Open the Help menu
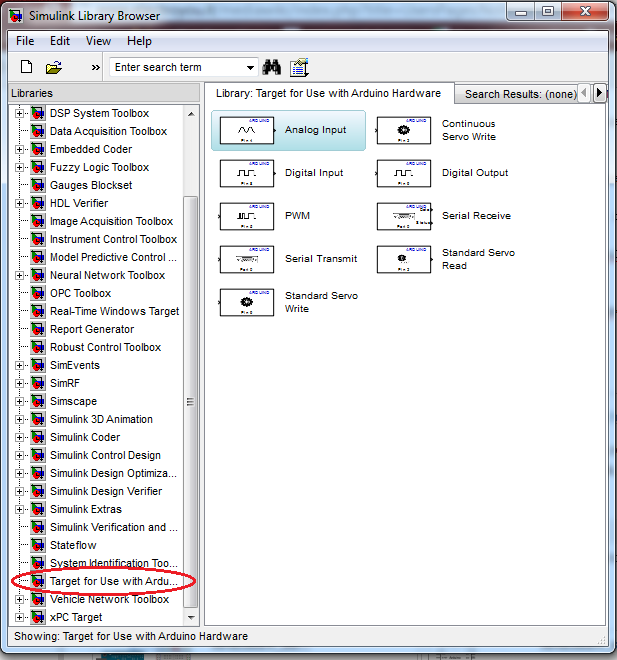The image size is (617, 660). click(x=139, y=41)
